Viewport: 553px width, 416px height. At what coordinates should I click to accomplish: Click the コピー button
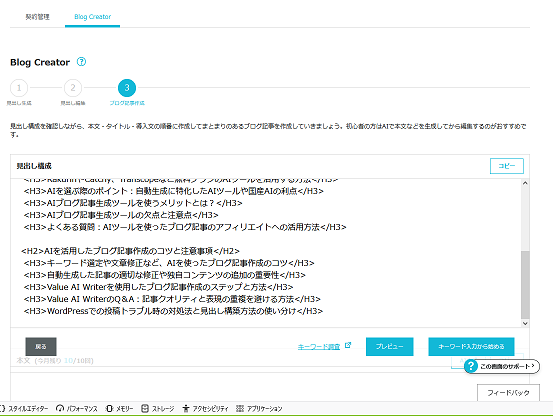click(507, 166)
